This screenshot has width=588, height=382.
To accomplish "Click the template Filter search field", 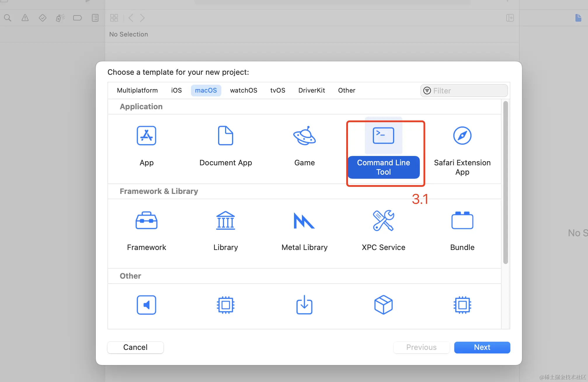I will (x=467, y=91).
